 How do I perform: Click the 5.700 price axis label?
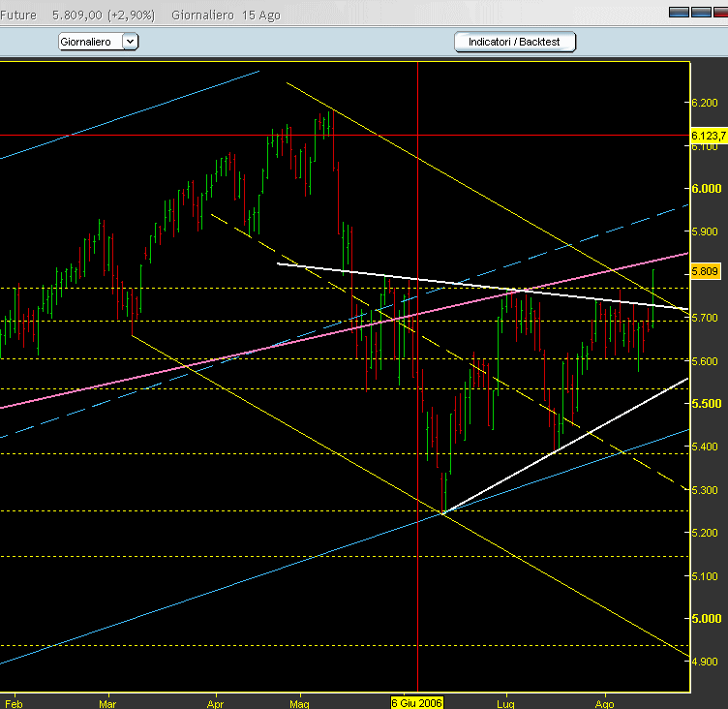(x=705, y=318)
